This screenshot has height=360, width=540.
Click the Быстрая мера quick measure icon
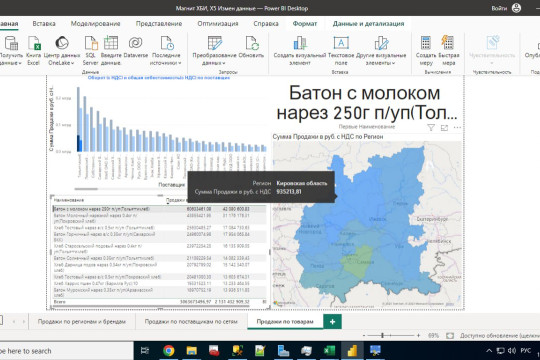click(447, 43)
